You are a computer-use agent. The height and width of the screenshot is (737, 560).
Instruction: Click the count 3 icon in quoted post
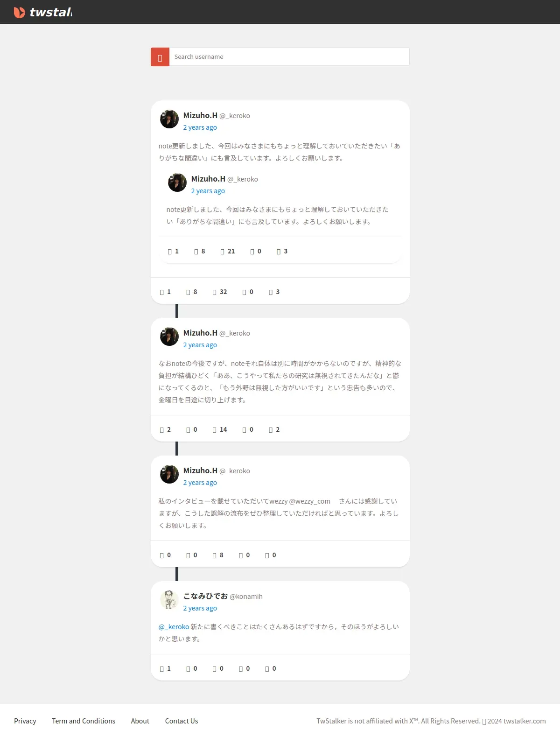click(279, 252)
